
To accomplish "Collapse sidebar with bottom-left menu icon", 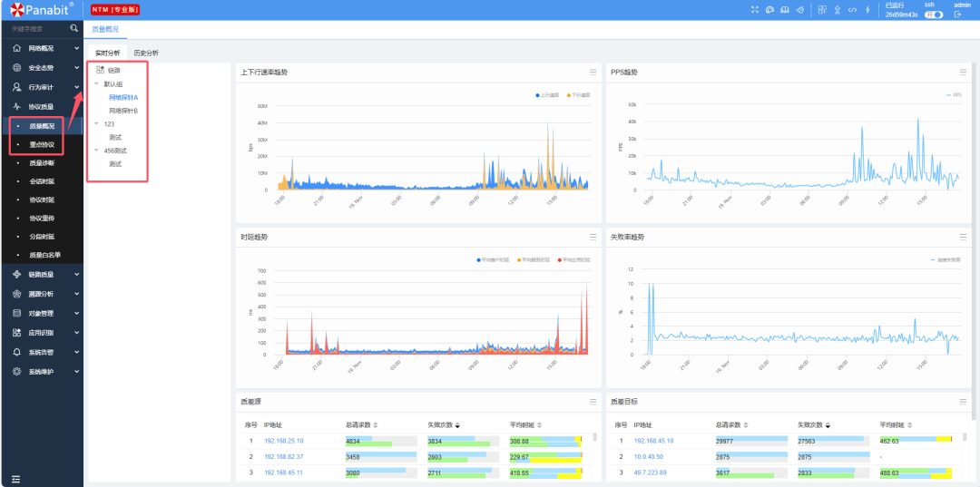I will click(x=15, y=479).
